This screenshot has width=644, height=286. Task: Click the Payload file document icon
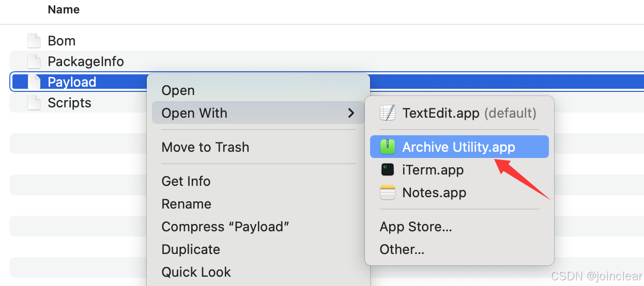tap(34, 82)
